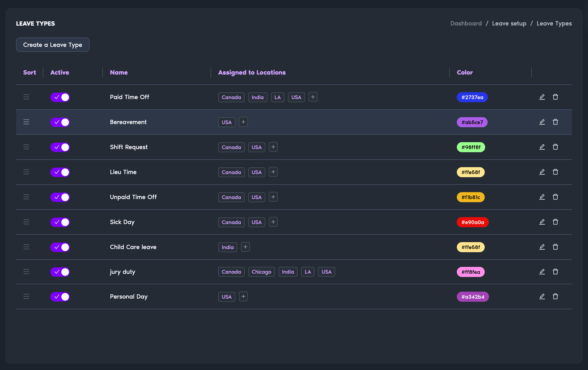Screen dimensions: 588x370
Task: Switch off the Lieu Time active toggle
Action: pyautogui.click(x=60, y=172)
